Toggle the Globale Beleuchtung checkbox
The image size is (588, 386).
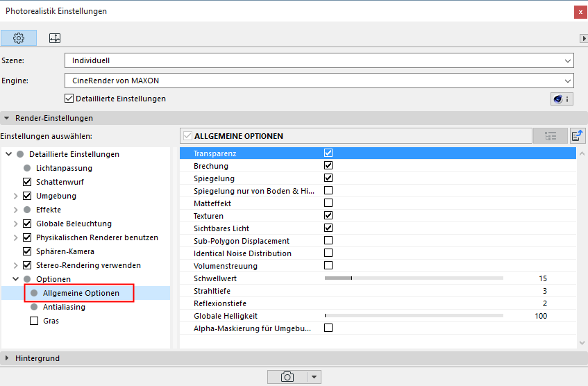click(x=27, y=224)
